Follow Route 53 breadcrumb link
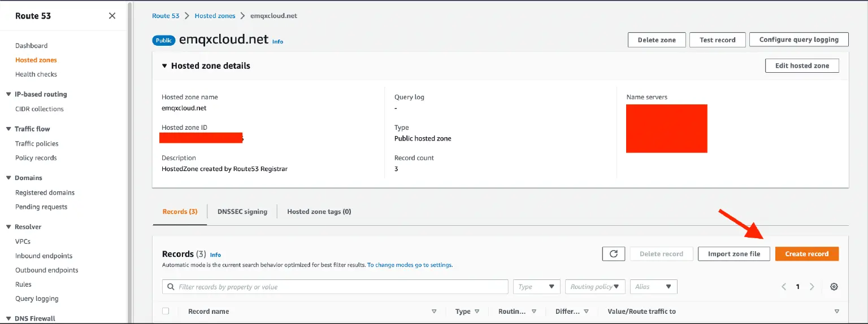 tap(166, 16)
